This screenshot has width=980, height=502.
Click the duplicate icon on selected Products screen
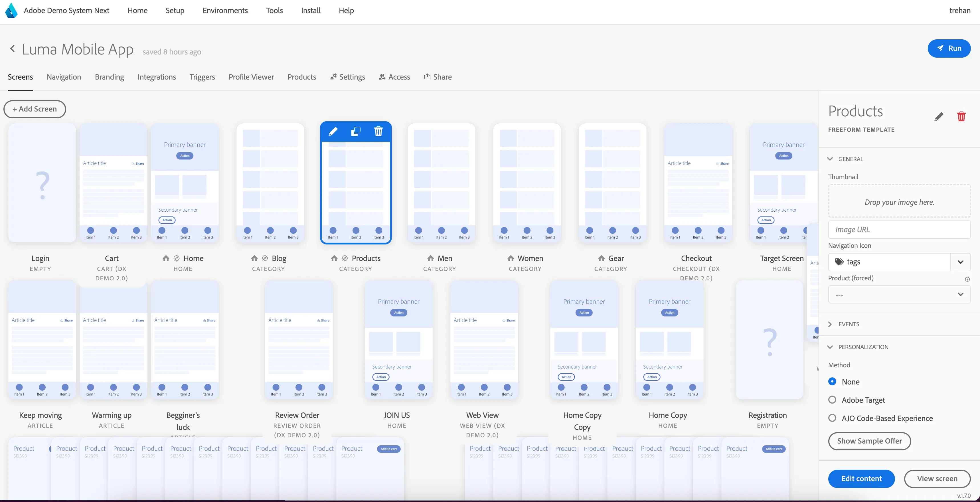[x=356, y=132]
